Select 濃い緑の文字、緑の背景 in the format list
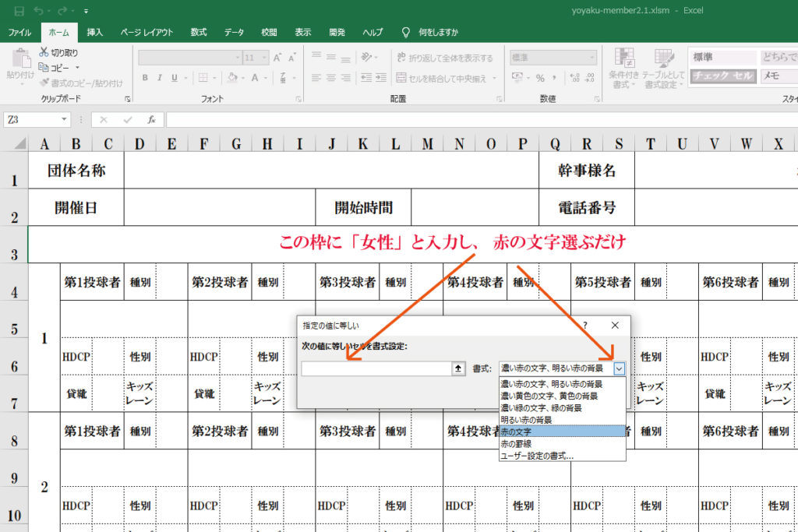The height and width of the screenshot is (532, 798). (563, 408)
